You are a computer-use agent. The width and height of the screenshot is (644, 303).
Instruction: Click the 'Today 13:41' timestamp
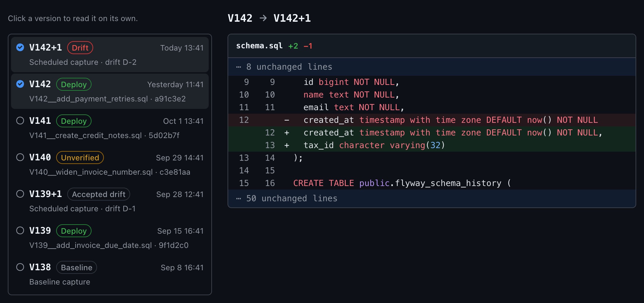(182, 48)
